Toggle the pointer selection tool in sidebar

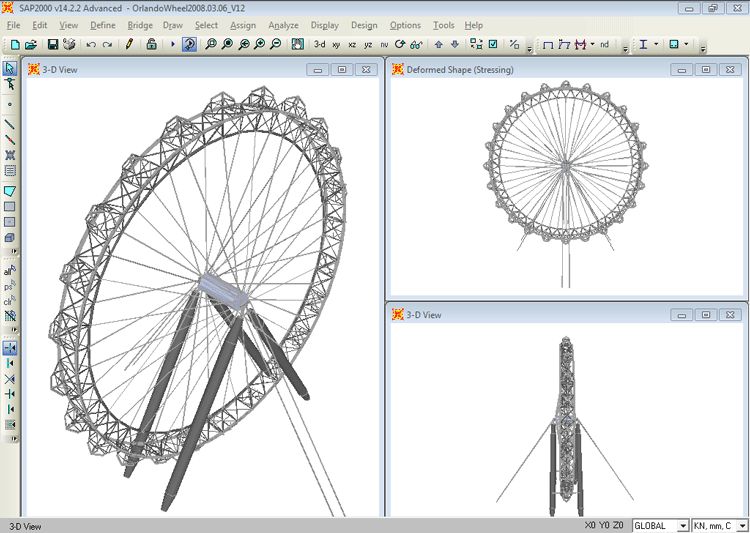click(10, 69)
